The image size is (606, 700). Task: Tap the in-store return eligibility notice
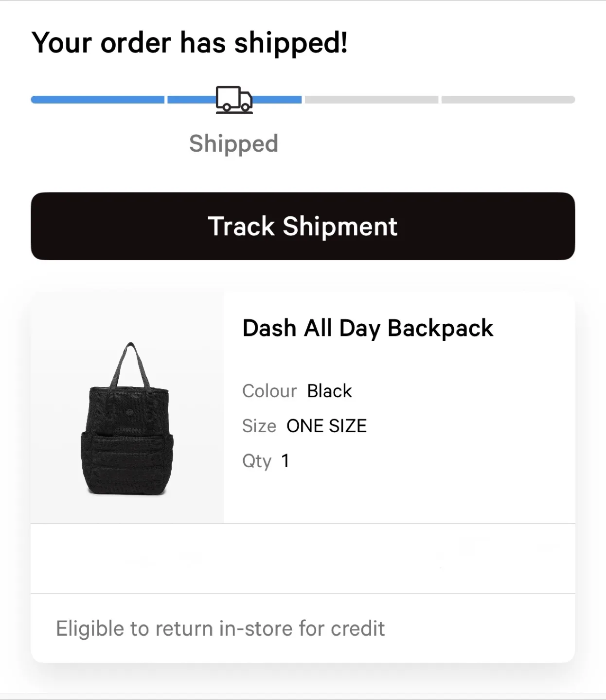(x=220, y=628)
